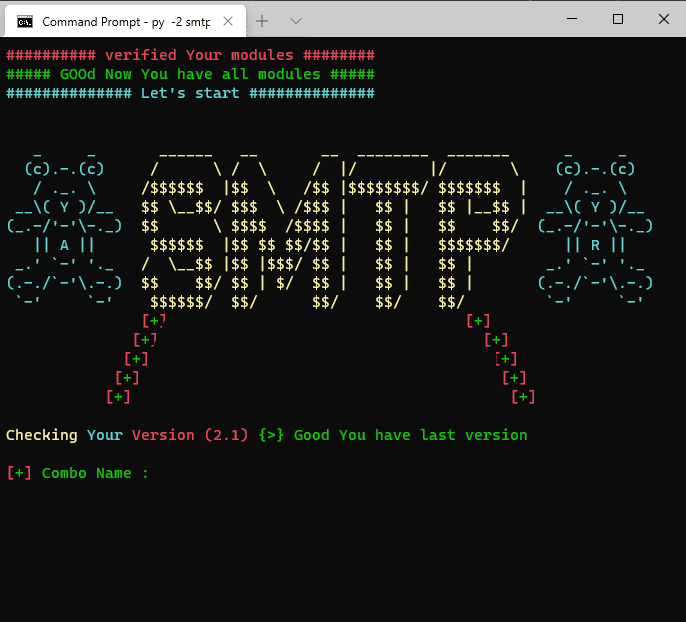Image resolution: width=686 pixels, height=622 pixels.
Task: Click 'Good You have last version' text
Action: (x=410, y=435)
